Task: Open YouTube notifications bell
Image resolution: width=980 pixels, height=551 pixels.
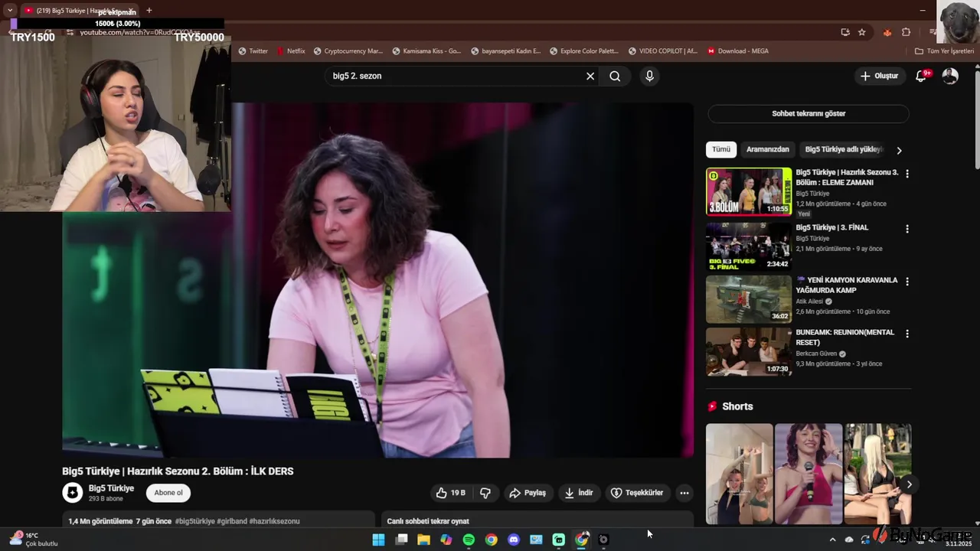Action: click(x=922, y=76)
